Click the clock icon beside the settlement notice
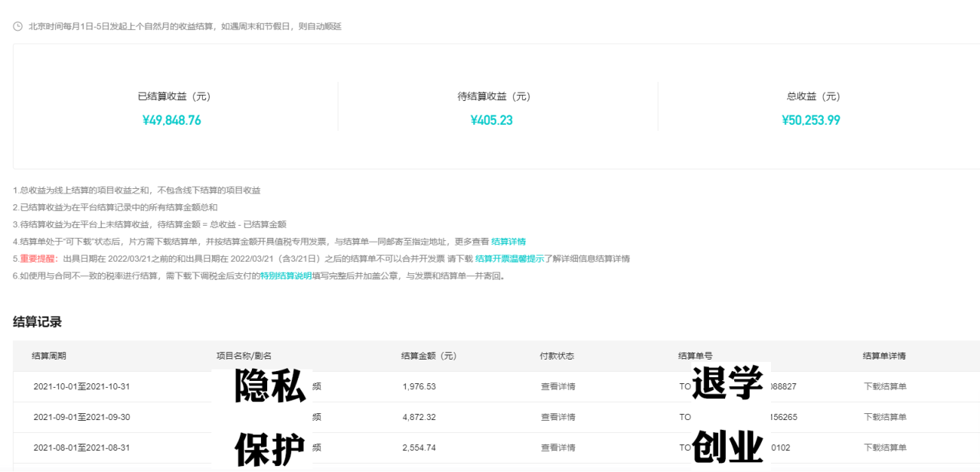This screenshot has width=980, height=472. pos(18,25)
